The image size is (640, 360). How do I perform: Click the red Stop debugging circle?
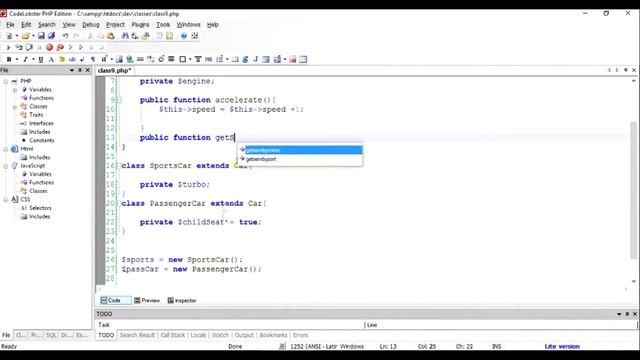pos(49,47)
